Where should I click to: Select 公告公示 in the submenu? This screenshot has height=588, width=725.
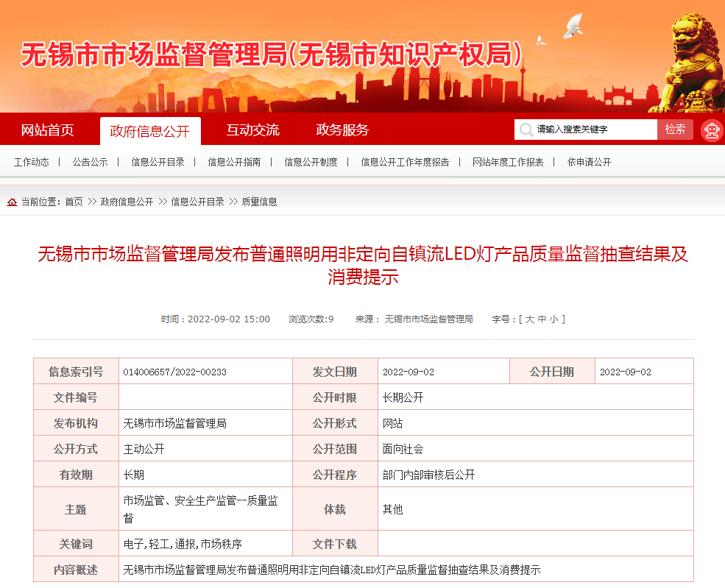90,162
